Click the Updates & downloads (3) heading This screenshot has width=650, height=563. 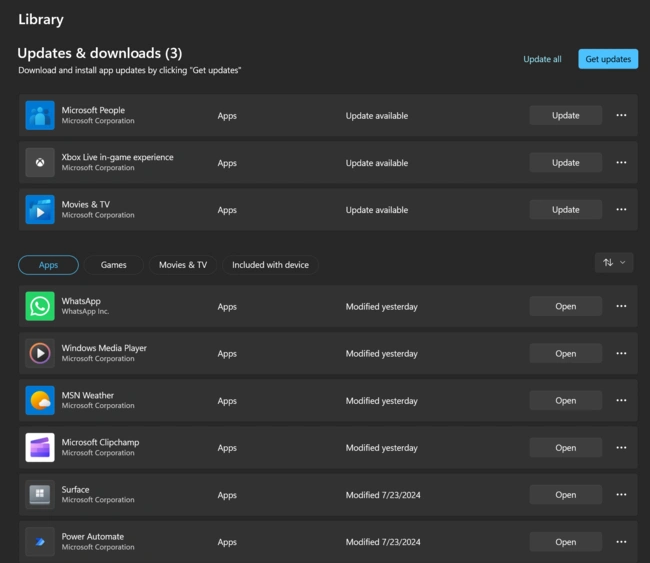point(99,53)
